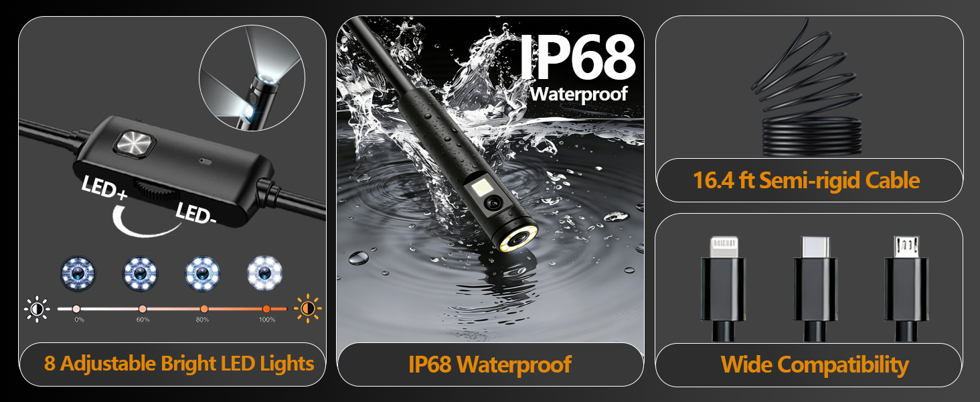This screenshot has width=980, height=402.
Task: Click the brightest LED ring camera icon
Action: point(264,272)
